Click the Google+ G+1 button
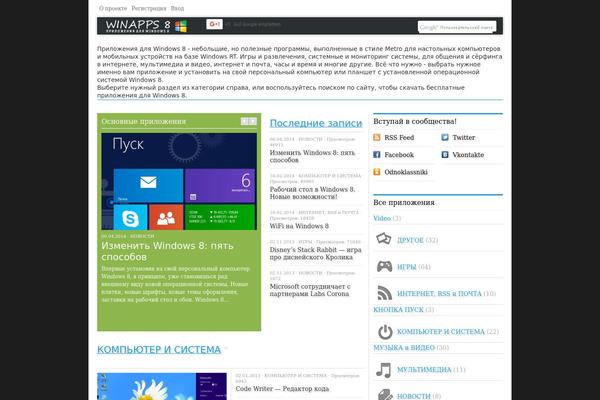 214,24
